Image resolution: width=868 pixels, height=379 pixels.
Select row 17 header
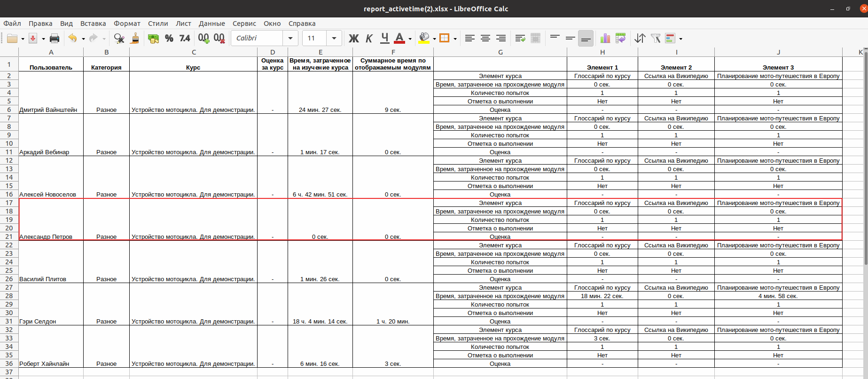[x=9, y=203]
